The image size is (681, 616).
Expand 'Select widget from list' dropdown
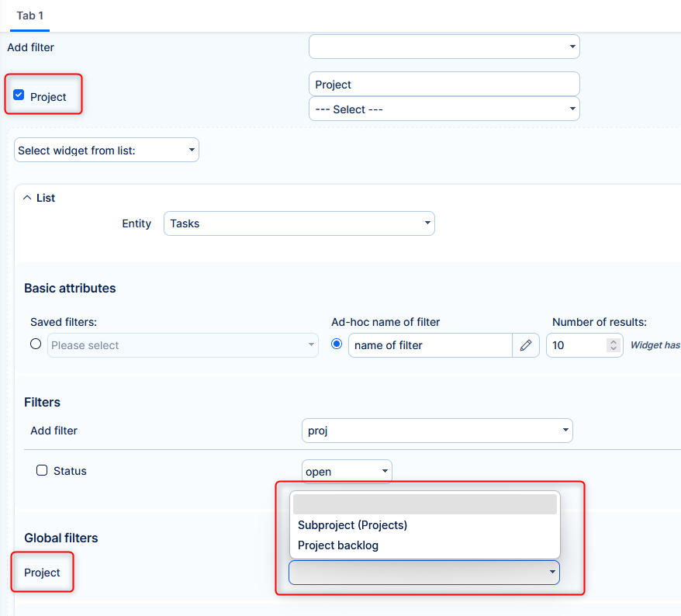pyautogui.click(x=106, y=151)
